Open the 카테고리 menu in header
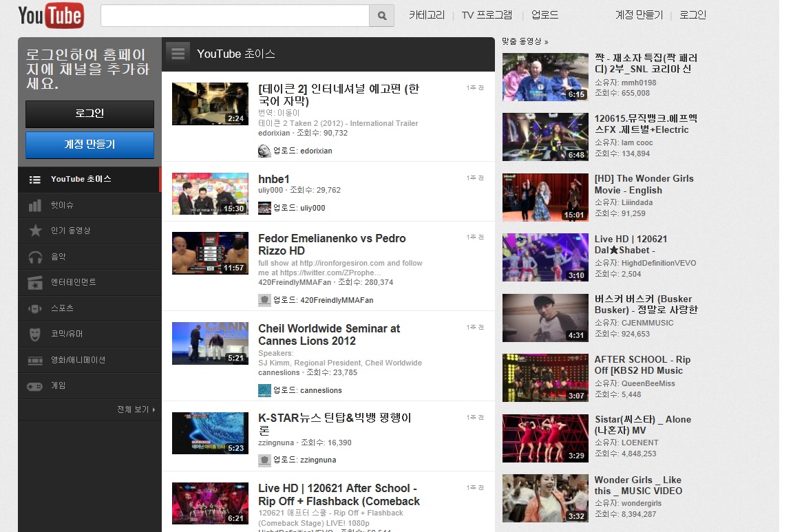Image resolution: width=793 pixels, height=532 pixels. coord(427,15)
